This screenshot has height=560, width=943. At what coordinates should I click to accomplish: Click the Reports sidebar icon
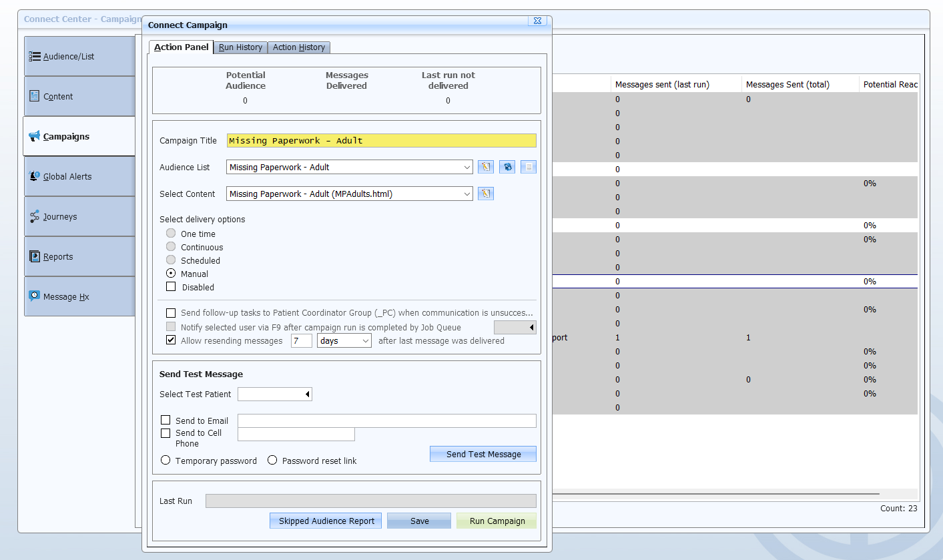click(35, 256)
